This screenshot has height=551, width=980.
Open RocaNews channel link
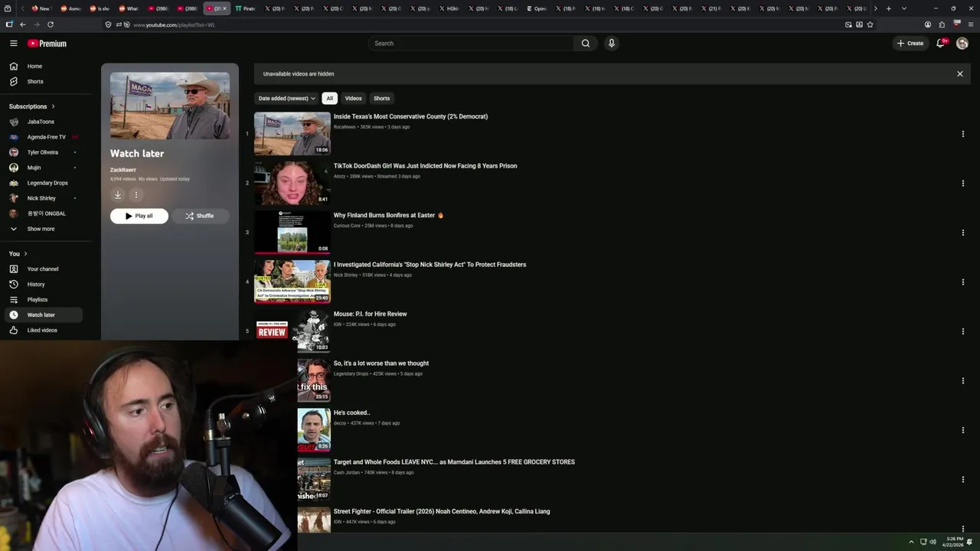(x=345, y=127)
